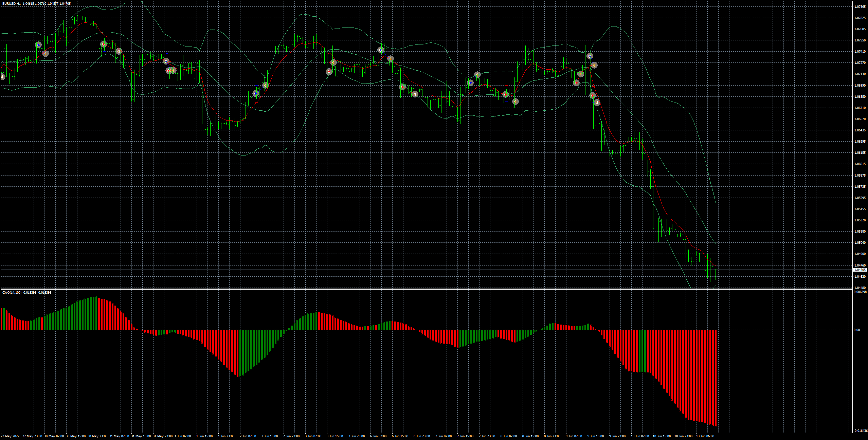The image size is (868, 440).
Task: Click the 2 Jun 15:00 time label
Action: point(270,436)
